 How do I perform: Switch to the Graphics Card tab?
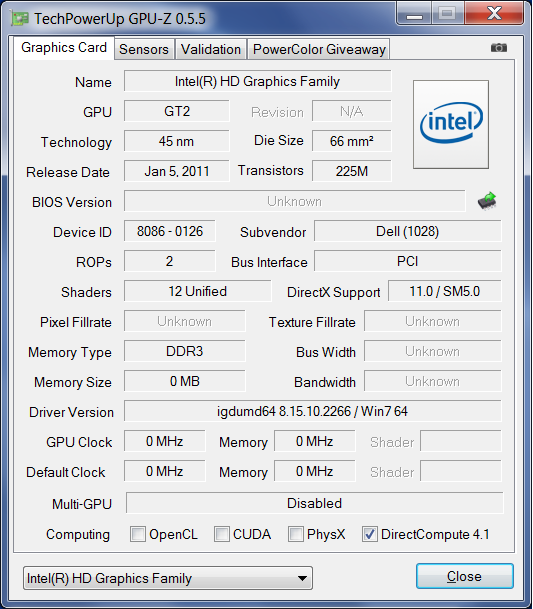coord(64,48)
